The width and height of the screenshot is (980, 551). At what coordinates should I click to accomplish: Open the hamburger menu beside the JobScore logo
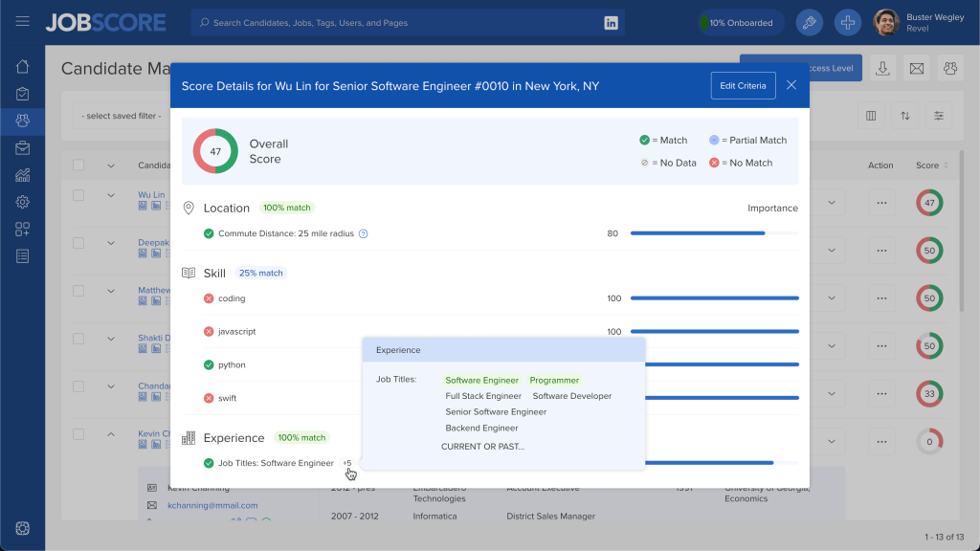(22, 22)
